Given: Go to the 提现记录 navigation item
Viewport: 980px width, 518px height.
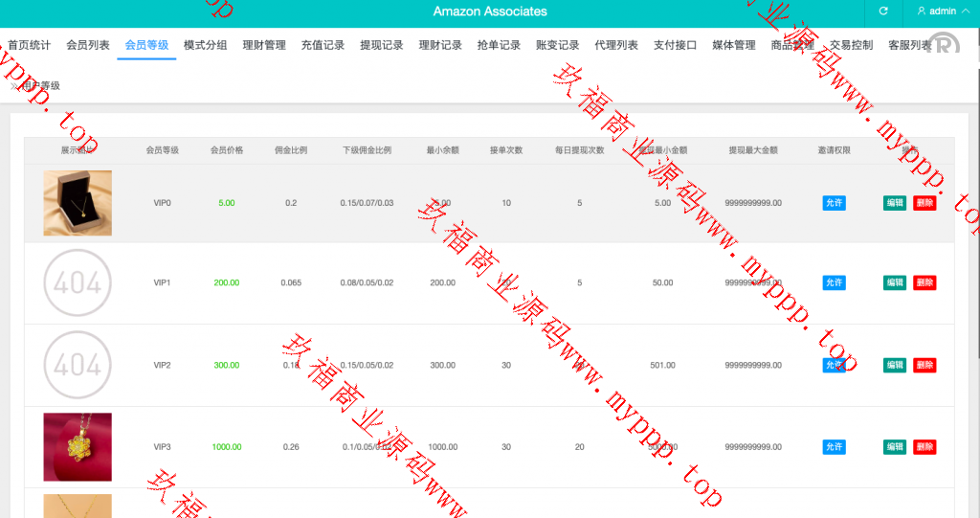Looking at the screenshot, I should (381, 45).
